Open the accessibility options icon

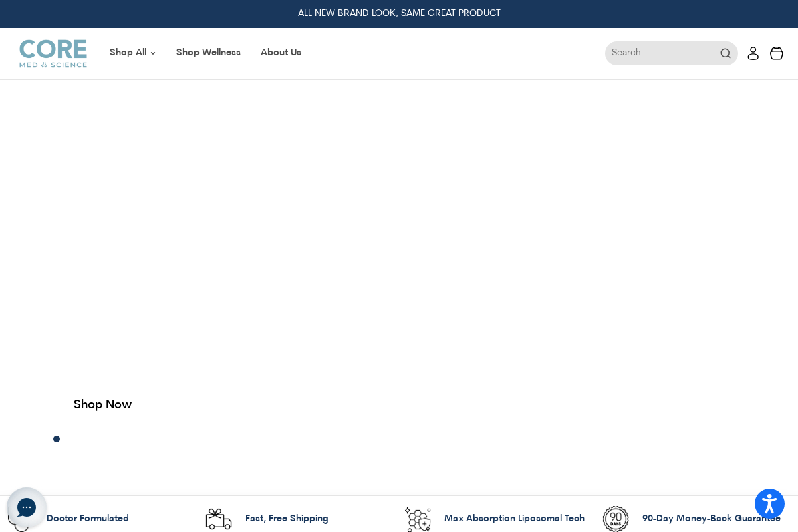tap(769, 503)
